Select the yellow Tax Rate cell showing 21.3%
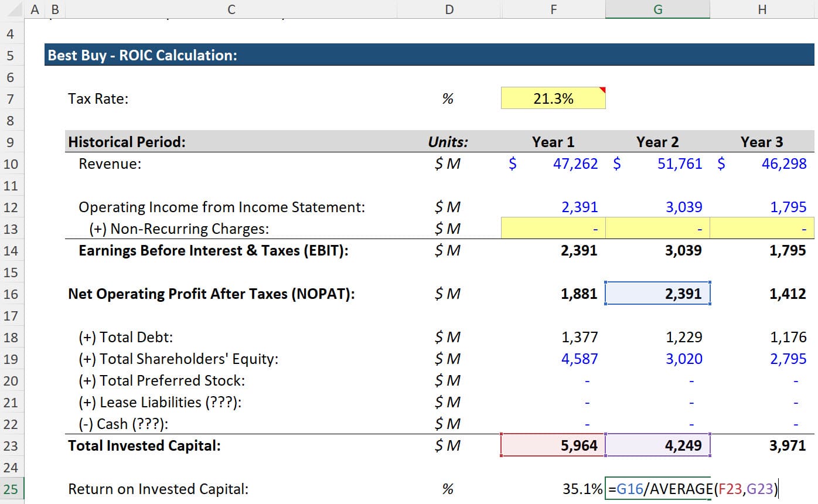Screen dimensions: 818x504 [553, 98]
